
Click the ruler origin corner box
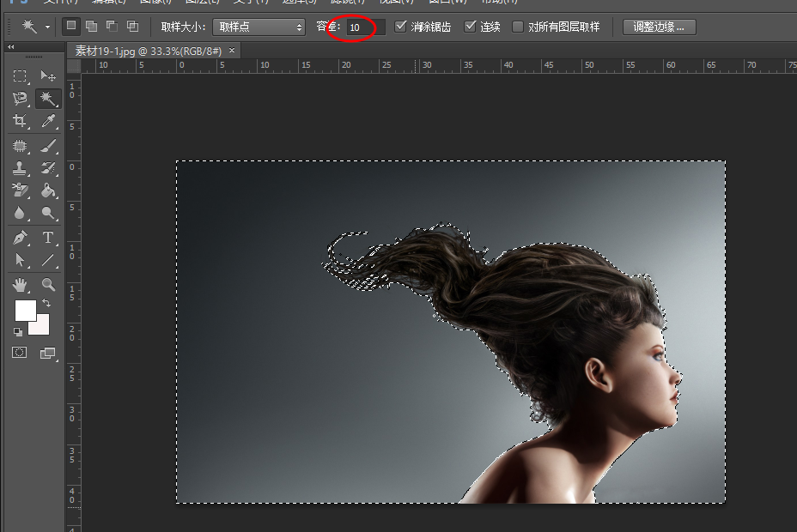coord(74,66)
